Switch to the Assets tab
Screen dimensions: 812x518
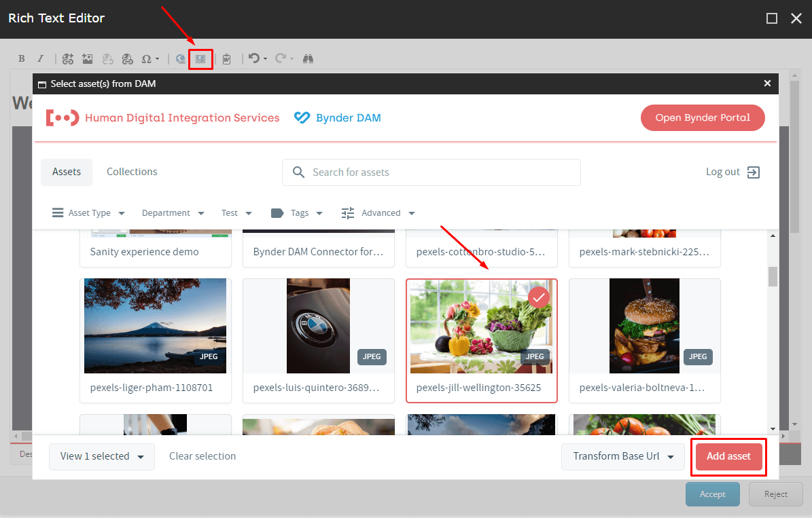pos(67,172)
